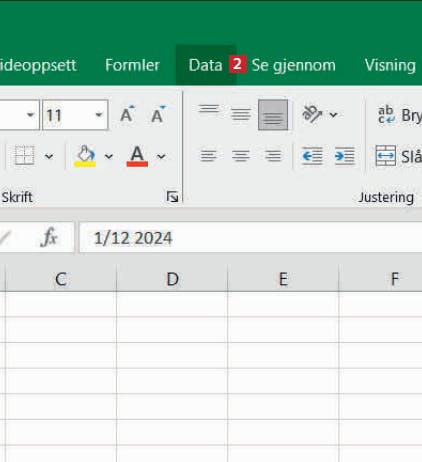
Task: Open the Formler ribbon tab
Action: pyautogui.click(x=132, y=65)
